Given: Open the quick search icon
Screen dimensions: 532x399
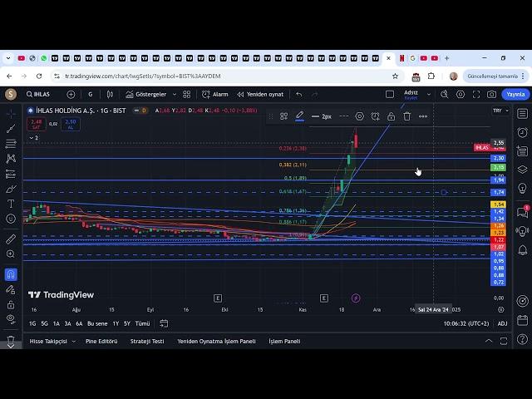Looking at the screenshot, I should (444, 94).
